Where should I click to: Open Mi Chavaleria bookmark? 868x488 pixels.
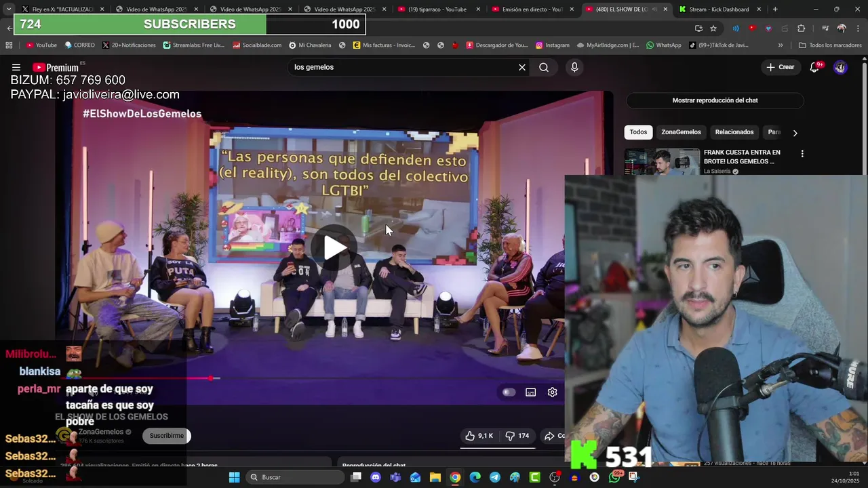click(310, 45)
